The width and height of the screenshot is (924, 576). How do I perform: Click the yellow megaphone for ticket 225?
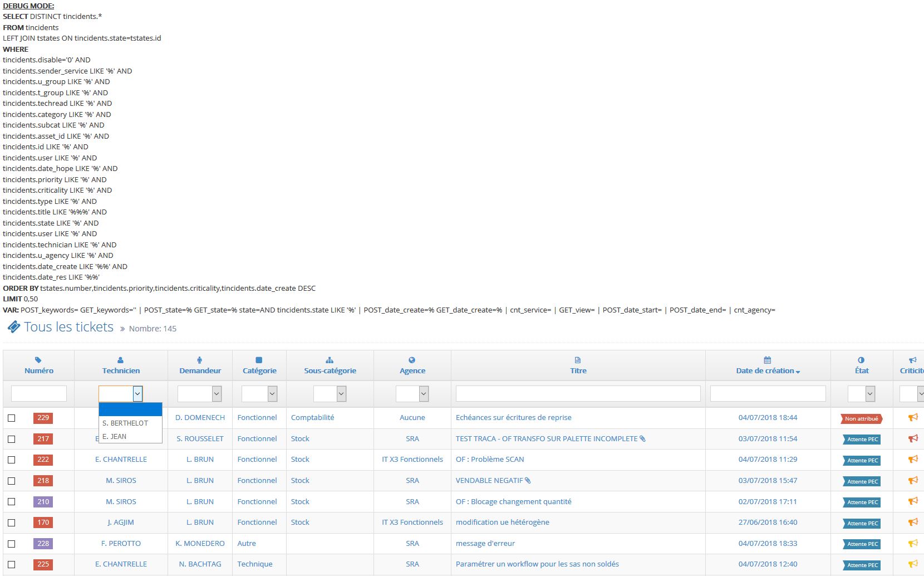coord(913,564)
